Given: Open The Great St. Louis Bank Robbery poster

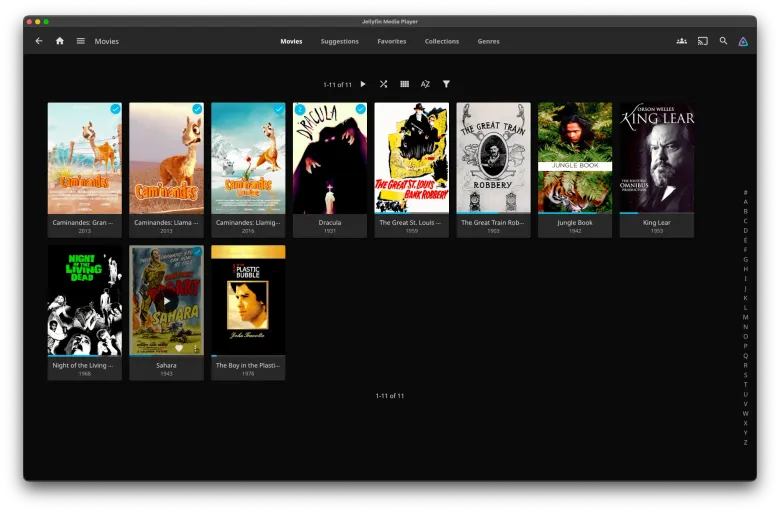Looking at the screenshot, I should click(x=411, y=158).
